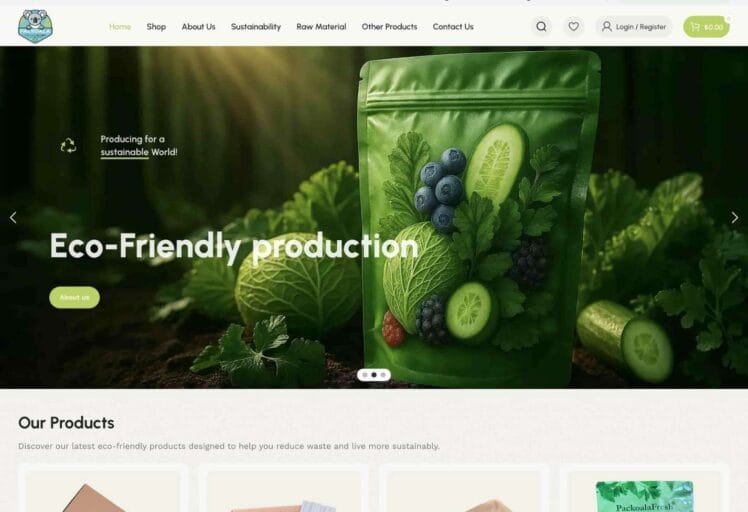Viewport: 748px width, 512px height.
Task: Advance to the next slide with the right arrow
Action: tap(735, 218)
